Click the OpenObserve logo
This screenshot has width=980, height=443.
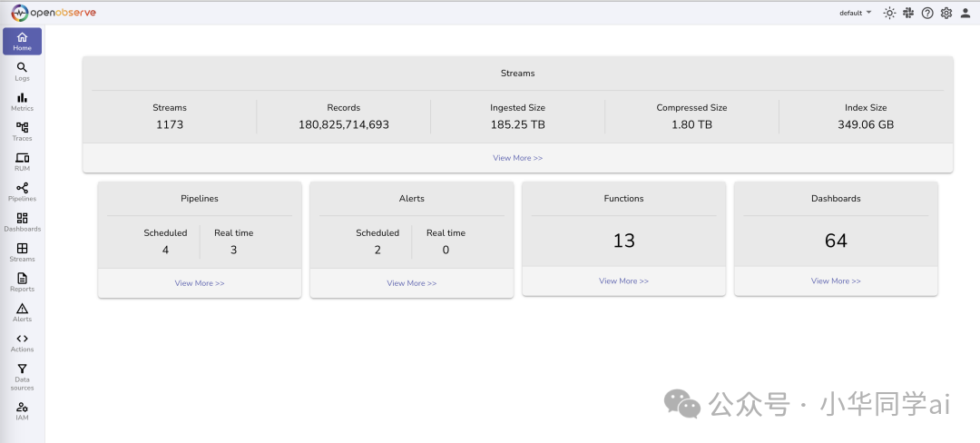point(54,13)
